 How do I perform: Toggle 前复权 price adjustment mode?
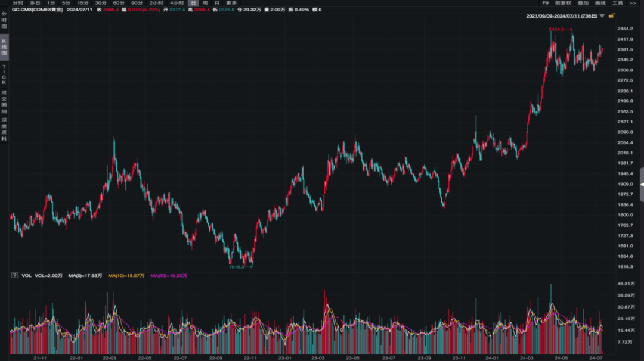pos(563,3)
